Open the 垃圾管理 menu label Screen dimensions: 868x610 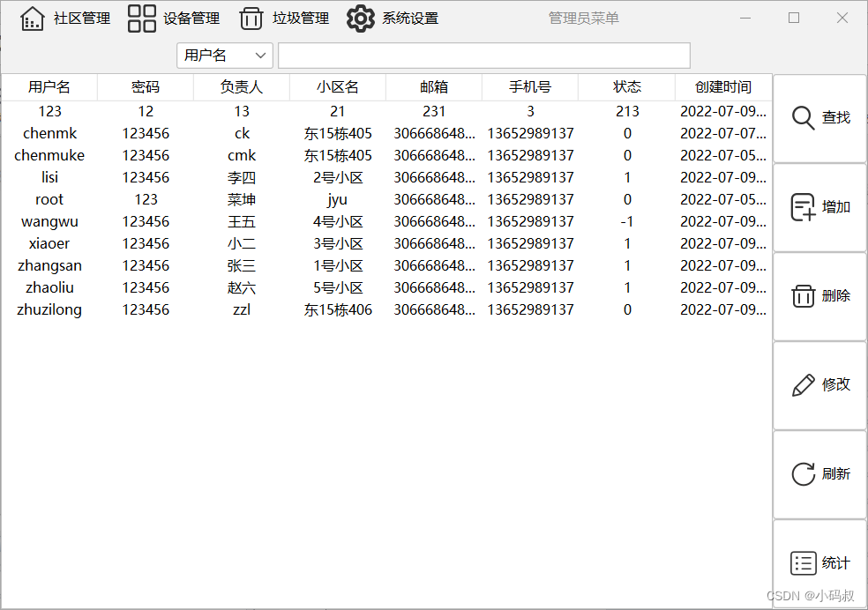pos(301,19)
